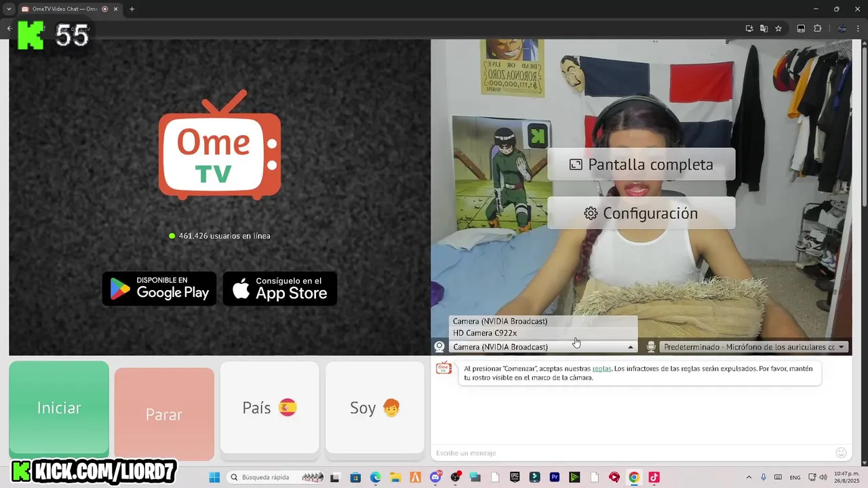868x488 pixels.
Task: Open File Explorer from taskbar
Action: pyautogui.click(x=395, y=477)
